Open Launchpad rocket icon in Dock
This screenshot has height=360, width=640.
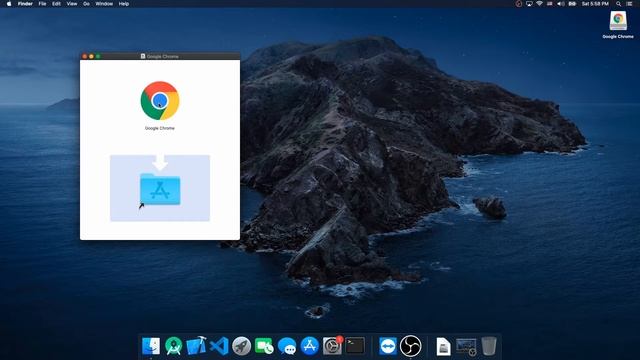click(242, 346)
